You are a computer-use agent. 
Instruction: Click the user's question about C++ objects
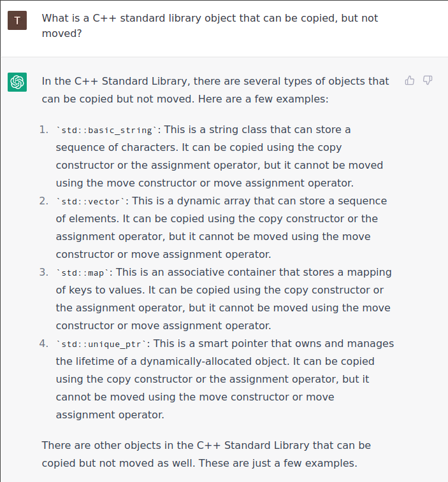click(210, 25)
